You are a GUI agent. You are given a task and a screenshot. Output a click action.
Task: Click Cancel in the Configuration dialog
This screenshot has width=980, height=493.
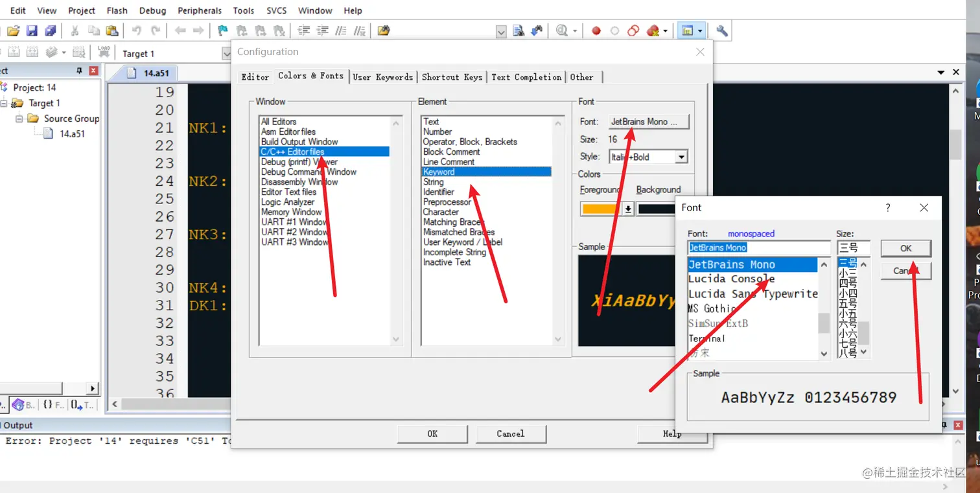[511, 433]
